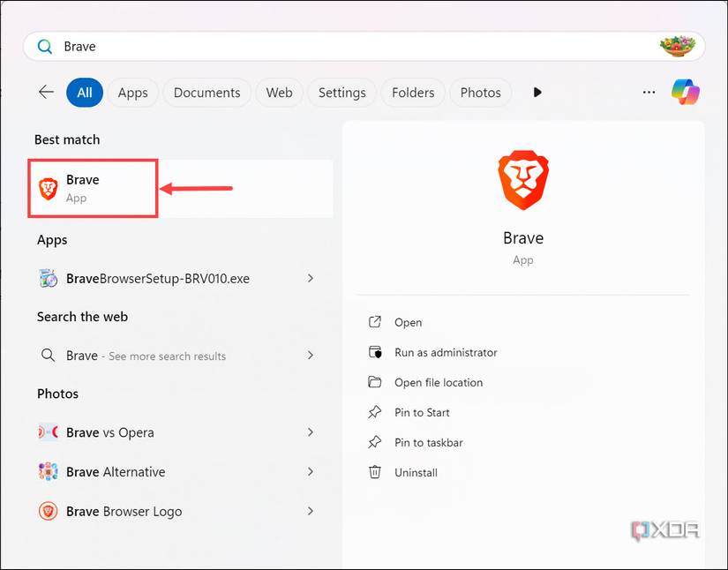The image size is (728, 570).
Task: Click the Run as administrator shield icon
Action: (375, 352)
